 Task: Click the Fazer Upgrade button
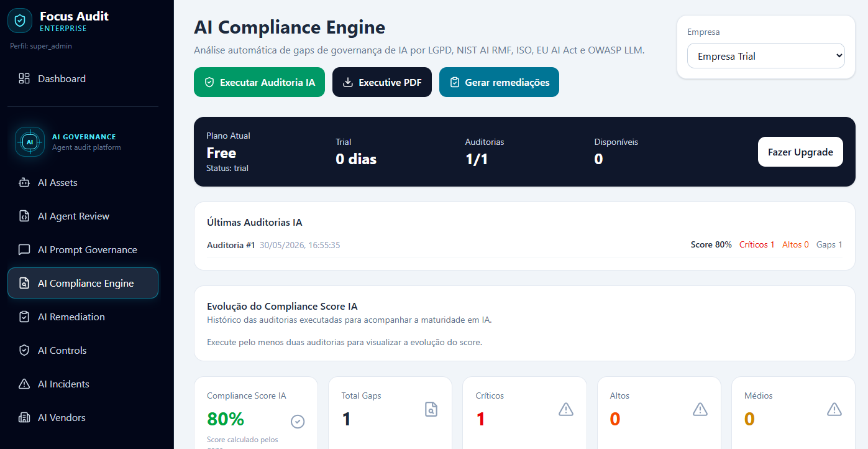(x=800, y=152)
